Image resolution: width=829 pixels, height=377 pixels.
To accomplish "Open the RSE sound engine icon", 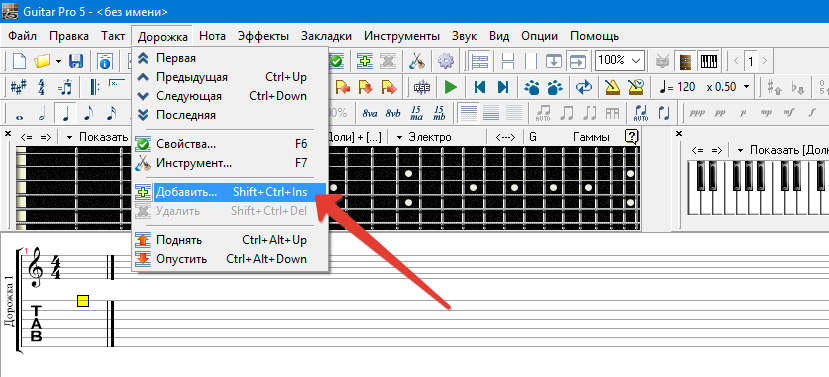I will [x=422, y=87].
